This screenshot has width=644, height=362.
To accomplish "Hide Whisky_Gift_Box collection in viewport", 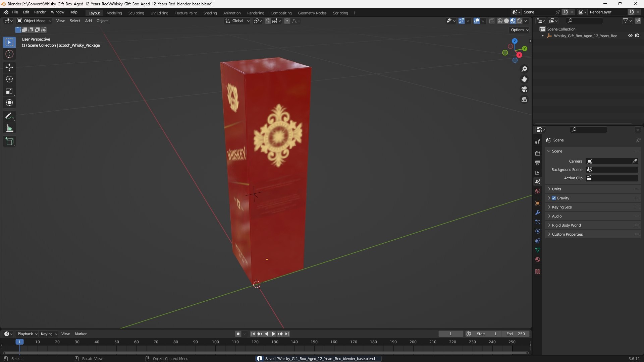I will pos(630,36).
